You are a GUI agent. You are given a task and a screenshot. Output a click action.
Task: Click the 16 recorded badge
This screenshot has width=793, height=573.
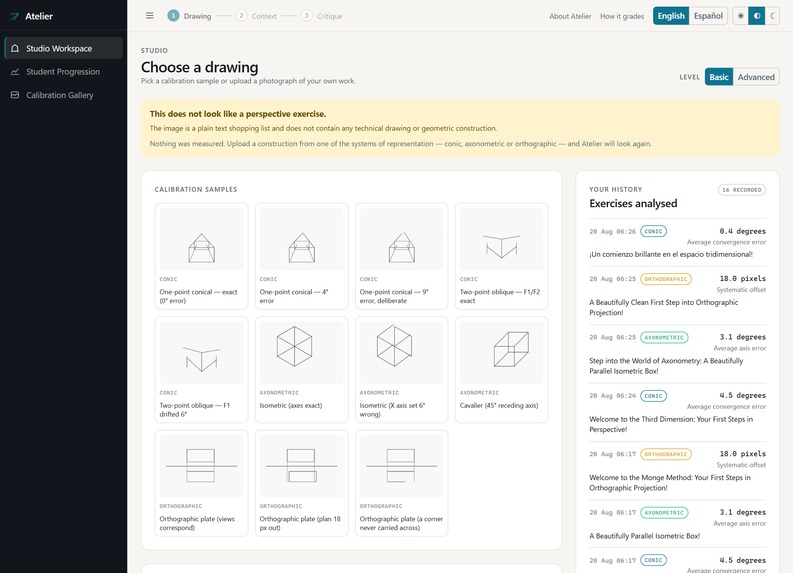[741, 190]
